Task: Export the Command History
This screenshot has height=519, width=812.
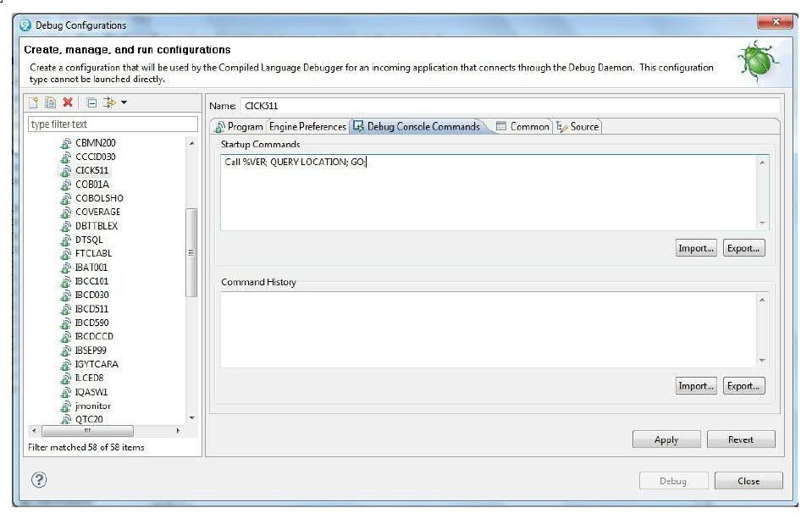Action: tap(744, 386)
